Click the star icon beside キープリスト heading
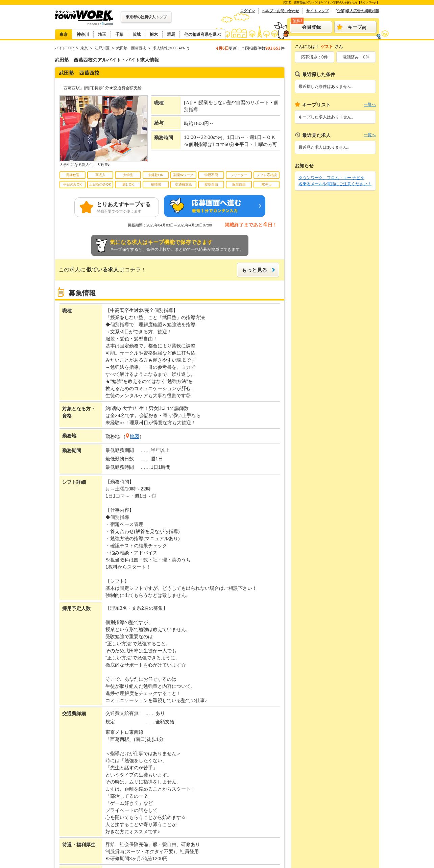This screenshot has width=434, height=868. (x=297, y=104)
